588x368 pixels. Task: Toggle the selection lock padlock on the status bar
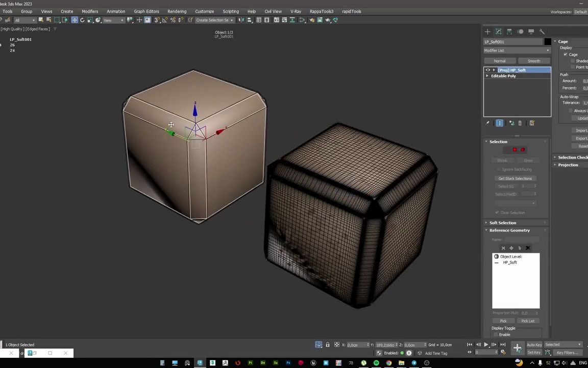[328, 345]
